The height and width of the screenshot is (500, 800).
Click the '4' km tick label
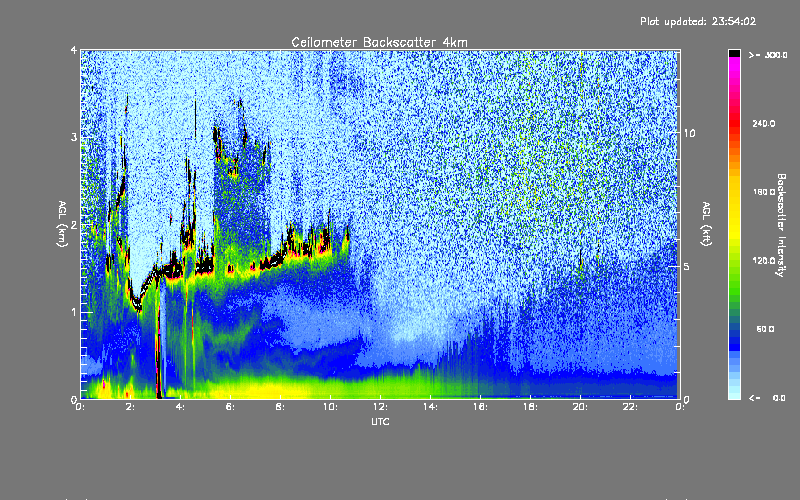74,51
